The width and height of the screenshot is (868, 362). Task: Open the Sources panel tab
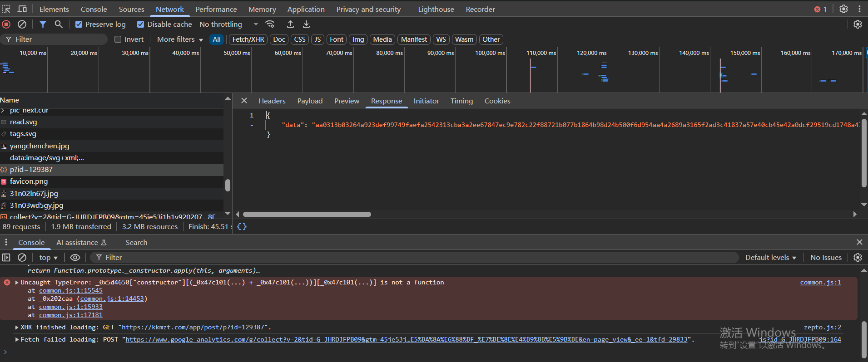point(131,9)
